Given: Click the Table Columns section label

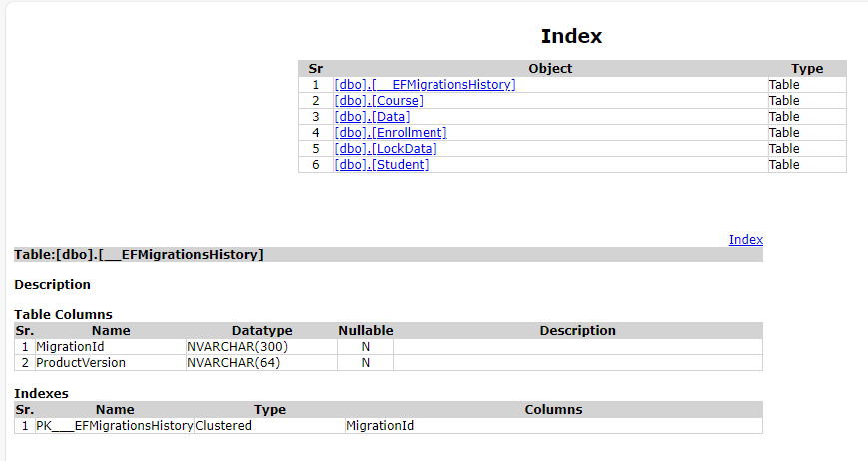Looking at the screenshot, I should pyautogui.click(x=63, y=315).
